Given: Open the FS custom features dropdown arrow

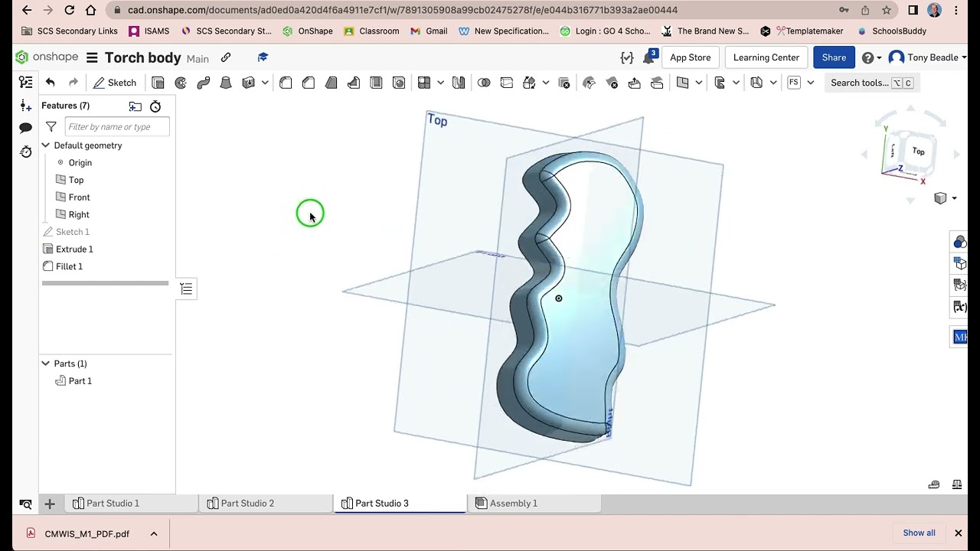Looking at the screenshot, I should click(810, 83).
